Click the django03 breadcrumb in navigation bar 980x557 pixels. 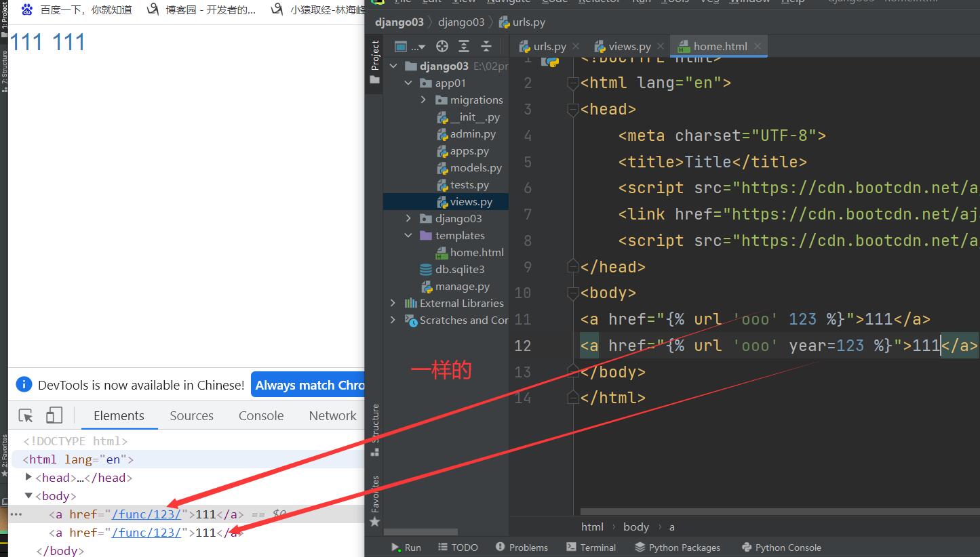[x=399, y=22]
